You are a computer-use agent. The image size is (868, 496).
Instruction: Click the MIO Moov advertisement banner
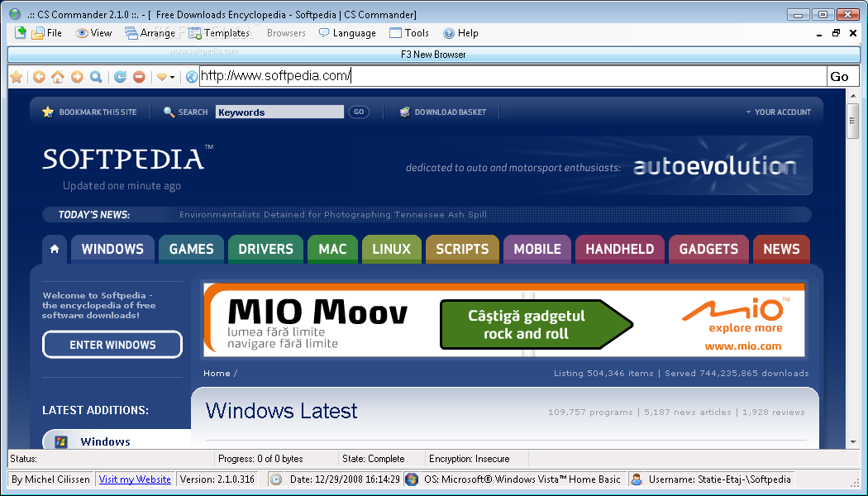pyautogui.click(x=503, y=320)
